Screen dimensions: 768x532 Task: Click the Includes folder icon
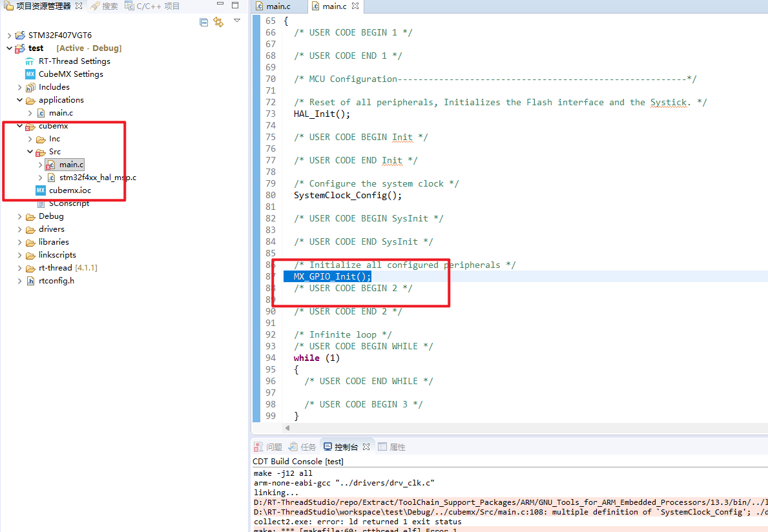[x=30, y=87]
